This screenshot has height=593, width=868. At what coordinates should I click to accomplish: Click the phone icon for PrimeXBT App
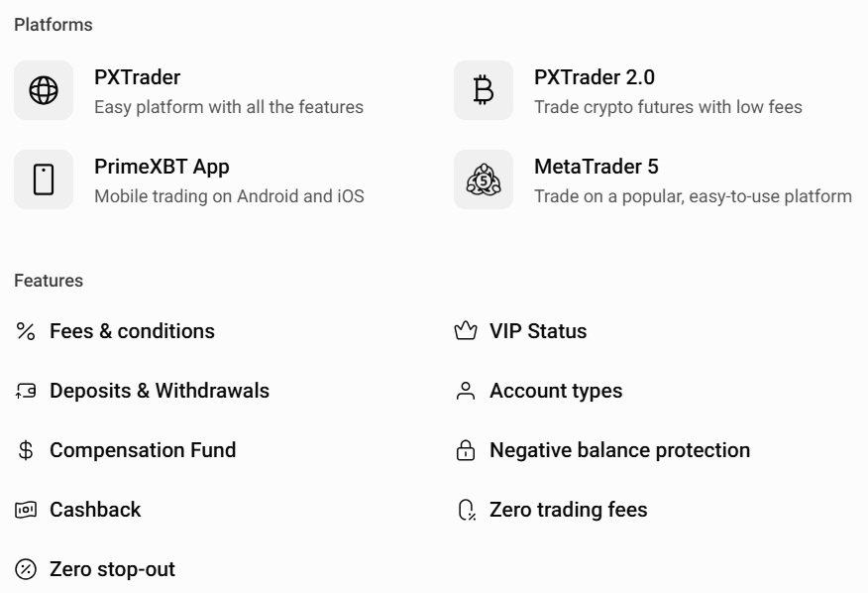[x=44, y=179]
